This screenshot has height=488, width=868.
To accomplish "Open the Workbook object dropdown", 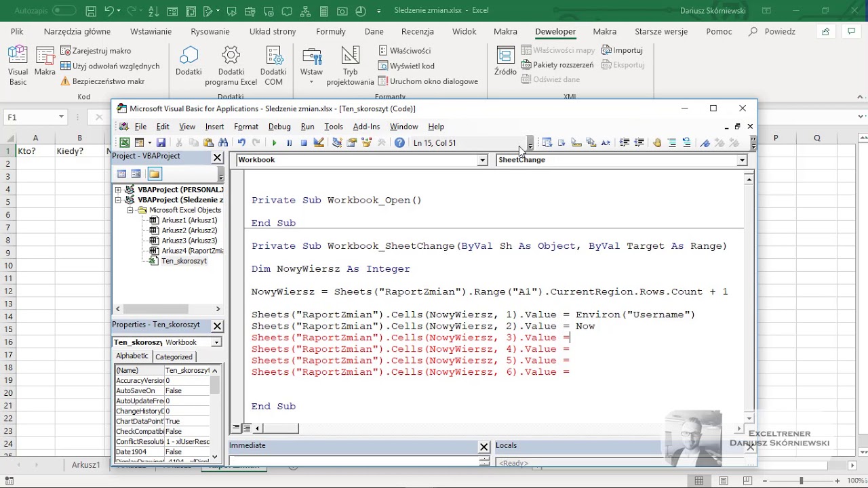I will tap(482, 160).
